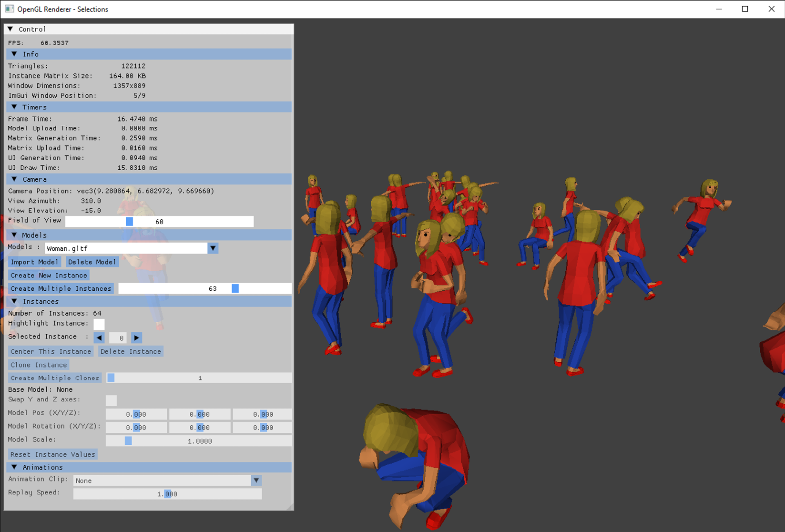
Task: Collapse the Camera section
Action: [x=14, y=179]
